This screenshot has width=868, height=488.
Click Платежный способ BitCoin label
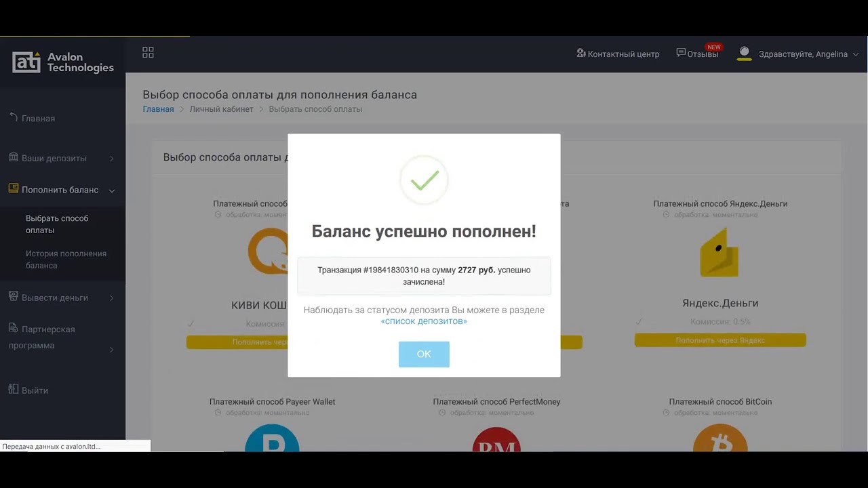coord(720,401)
